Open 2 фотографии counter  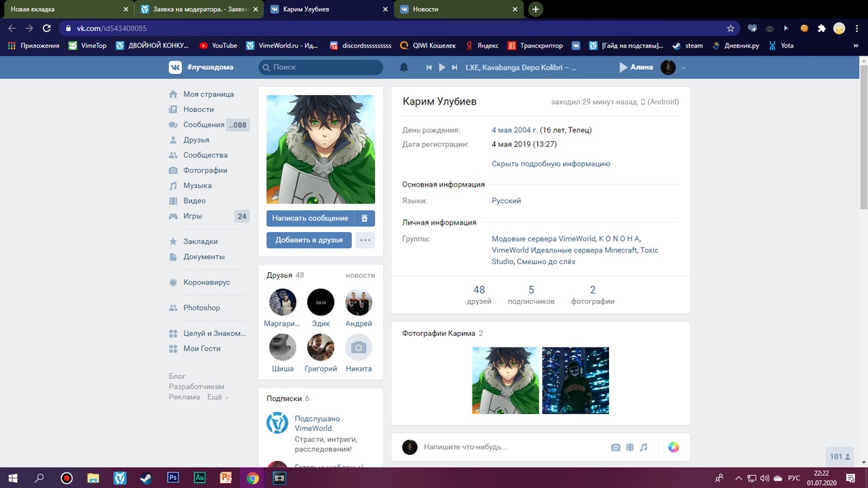[x=593, y=295]
